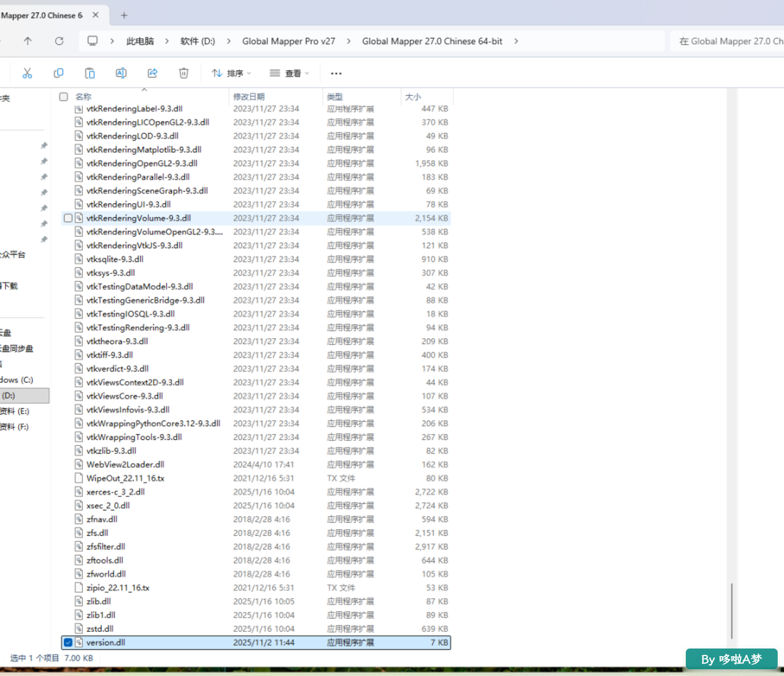This screenshot has width=784, height=676.
Task: Expand chevron after Global Mapper Pro v27
Action: tap(349, 41)
